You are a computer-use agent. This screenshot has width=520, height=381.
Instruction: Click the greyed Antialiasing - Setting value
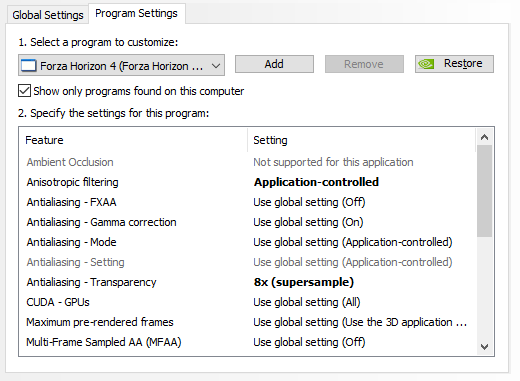tap(353, 262)
